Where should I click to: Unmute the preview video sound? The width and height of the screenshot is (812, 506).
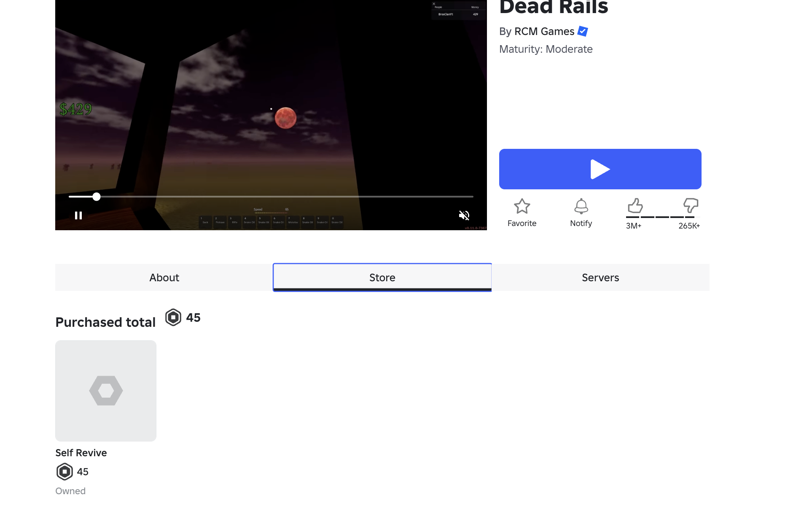(x=464, y=215)
